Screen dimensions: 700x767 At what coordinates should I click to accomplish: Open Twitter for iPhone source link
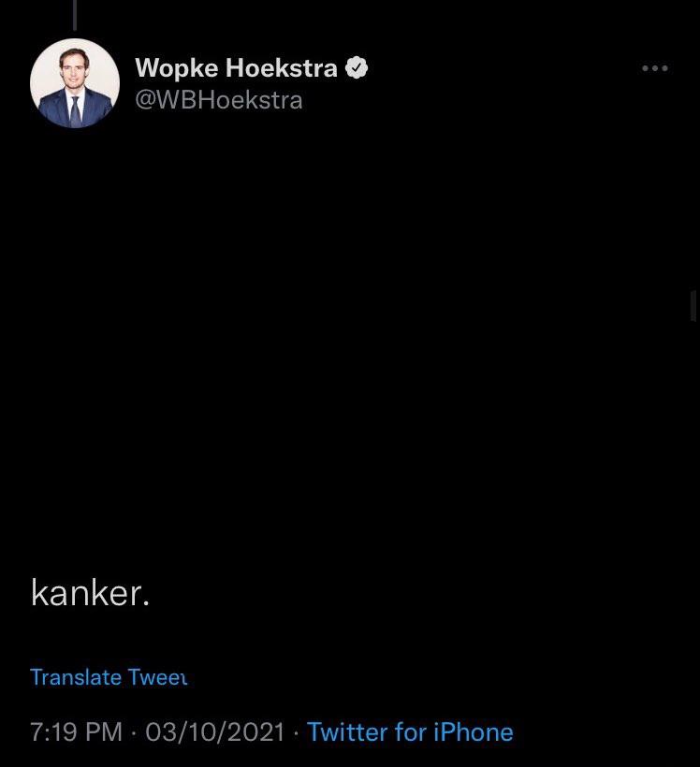coord(410,732)
